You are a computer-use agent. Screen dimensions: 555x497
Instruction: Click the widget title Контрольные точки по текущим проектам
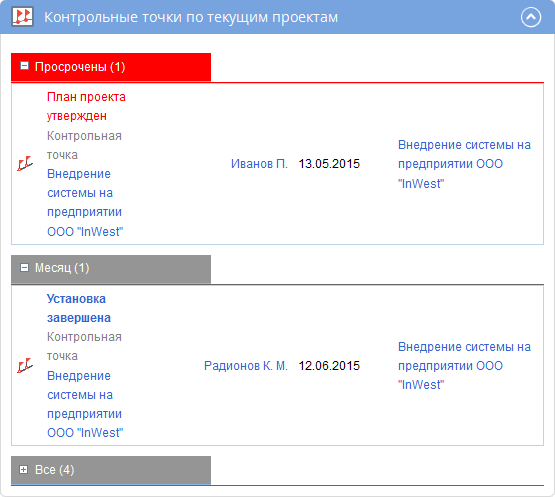pos(191,17)
